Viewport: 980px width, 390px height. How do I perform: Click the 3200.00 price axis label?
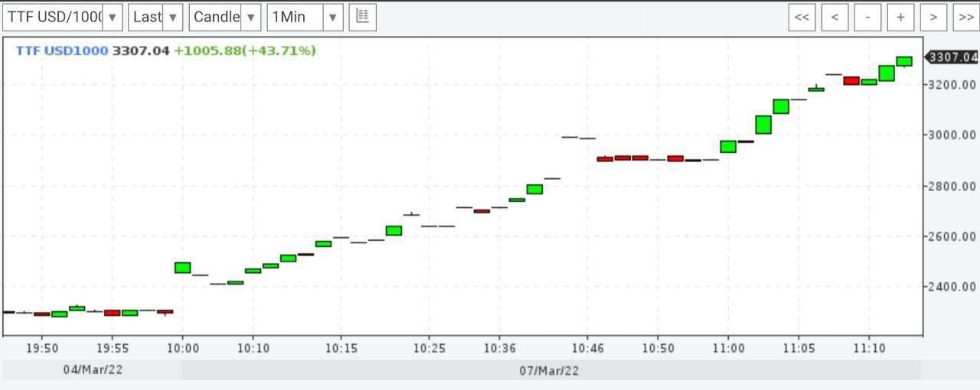[953, 84]
